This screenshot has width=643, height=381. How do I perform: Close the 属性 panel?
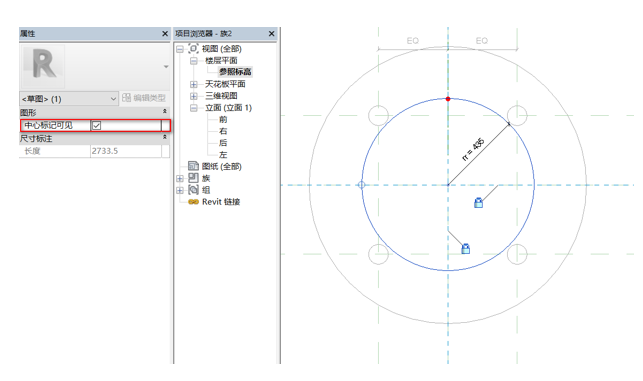coord(165,34)
